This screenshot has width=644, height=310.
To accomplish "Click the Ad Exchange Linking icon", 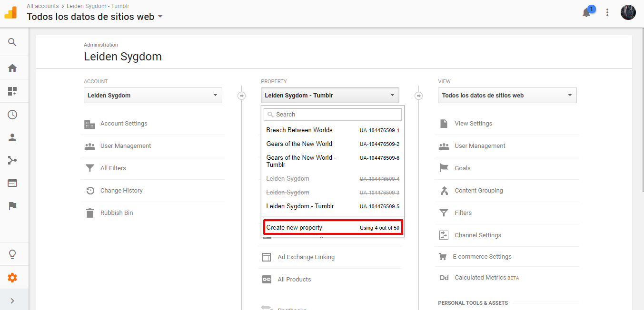I will (x=267, y=257).
